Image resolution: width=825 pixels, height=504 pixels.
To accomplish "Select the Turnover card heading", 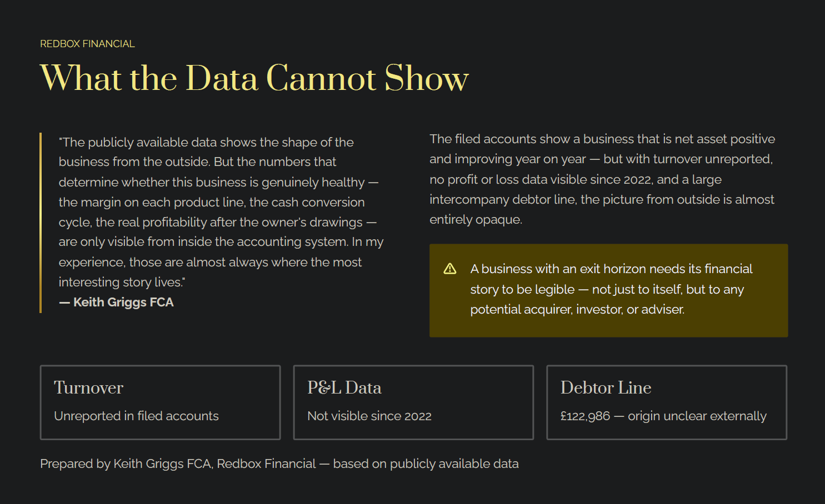I will pyautogui.click(x=89, y=387).
